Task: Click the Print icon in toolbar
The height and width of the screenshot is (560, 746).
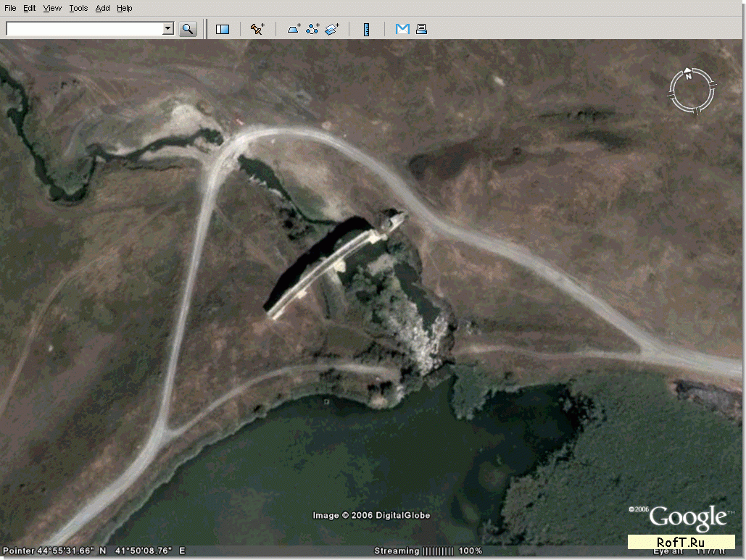Action: point(421,29)
